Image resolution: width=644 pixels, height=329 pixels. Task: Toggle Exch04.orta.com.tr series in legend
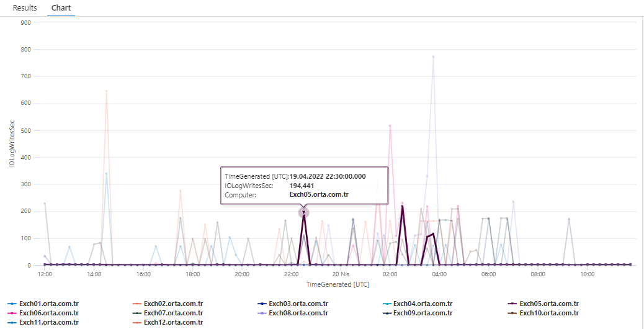[418, 304]
